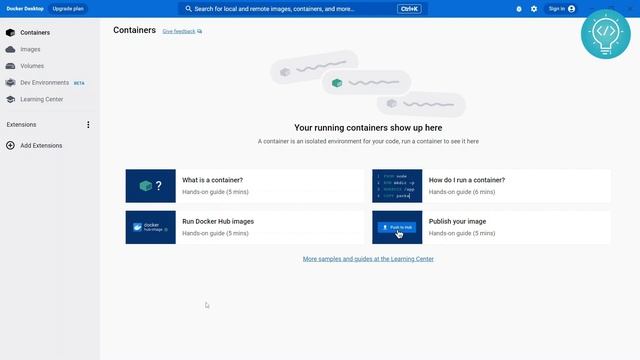Image resolution: width=640 pixels, height=360 pixels.
Task: Open more samples at the Learning Center link
Action: (x=368, y=259)
